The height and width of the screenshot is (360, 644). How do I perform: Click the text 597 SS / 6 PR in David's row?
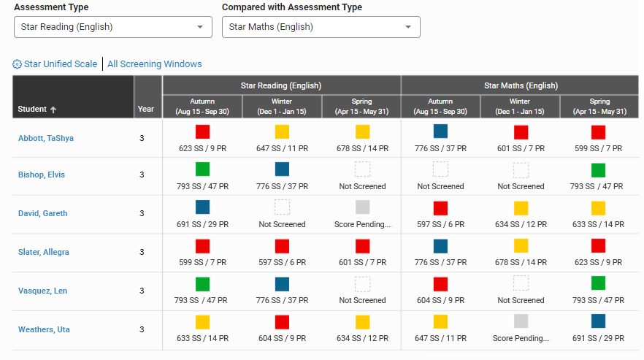pyautogui.click(x=441, y=224)
